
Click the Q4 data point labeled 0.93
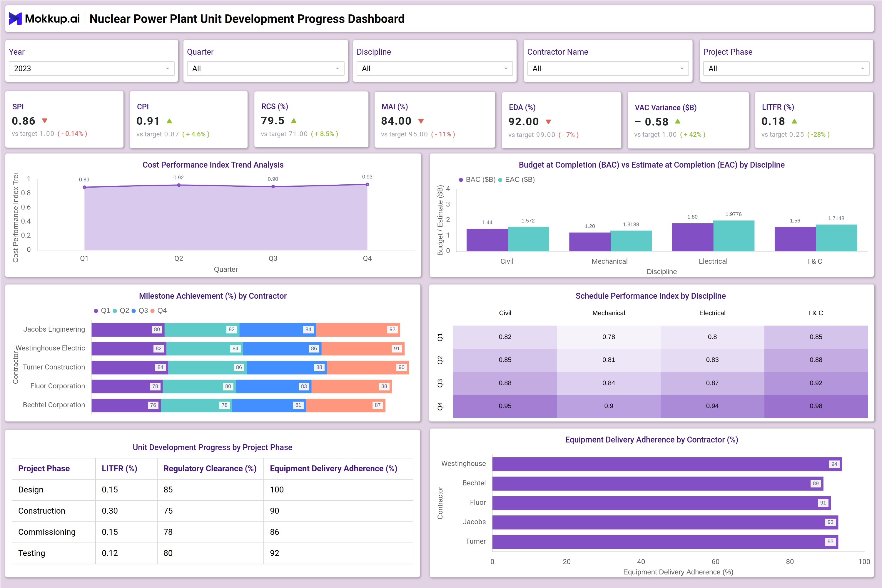367,184
